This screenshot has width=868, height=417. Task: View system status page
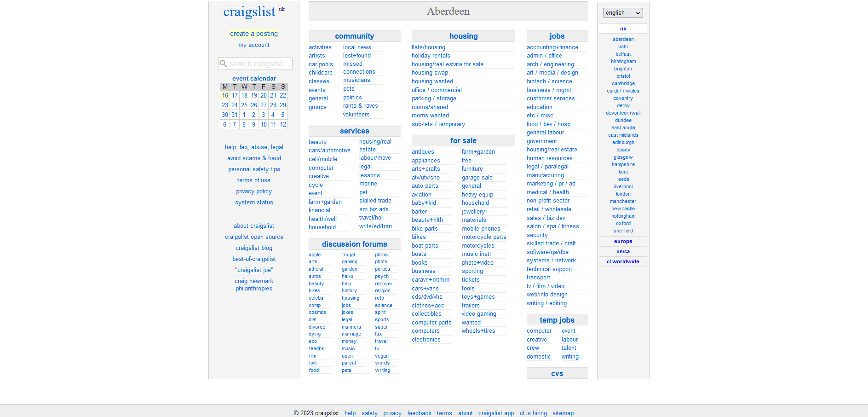[254, 203]
